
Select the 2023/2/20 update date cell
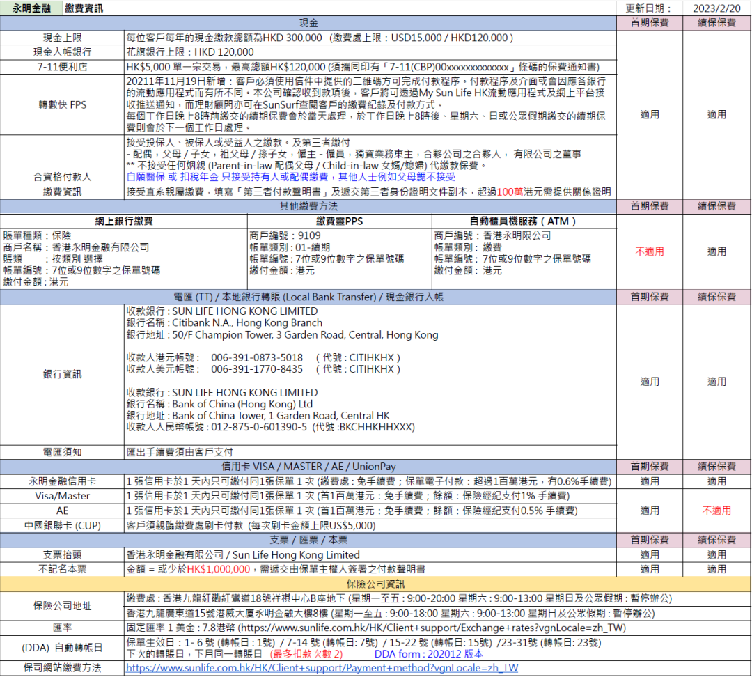(716, 8)
